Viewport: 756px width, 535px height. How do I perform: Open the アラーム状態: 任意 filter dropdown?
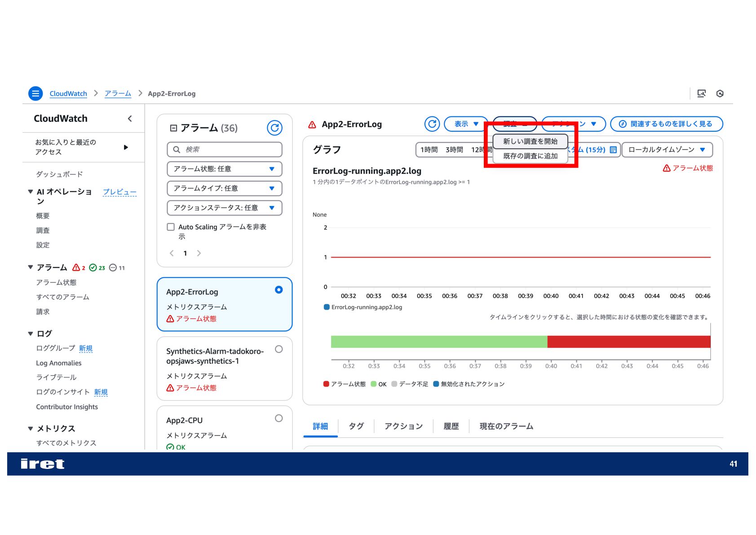(x=225, y=169)
